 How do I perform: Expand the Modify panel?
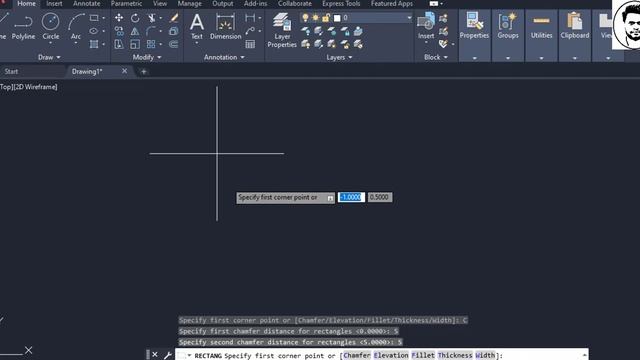147,58
